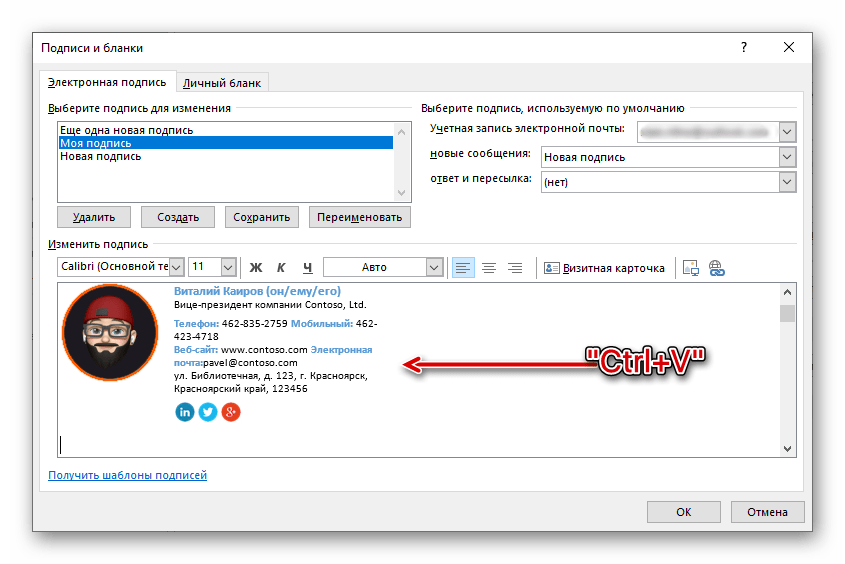
Task: Switch to the 'Личный бланк' tab
Action: point(223,83)
